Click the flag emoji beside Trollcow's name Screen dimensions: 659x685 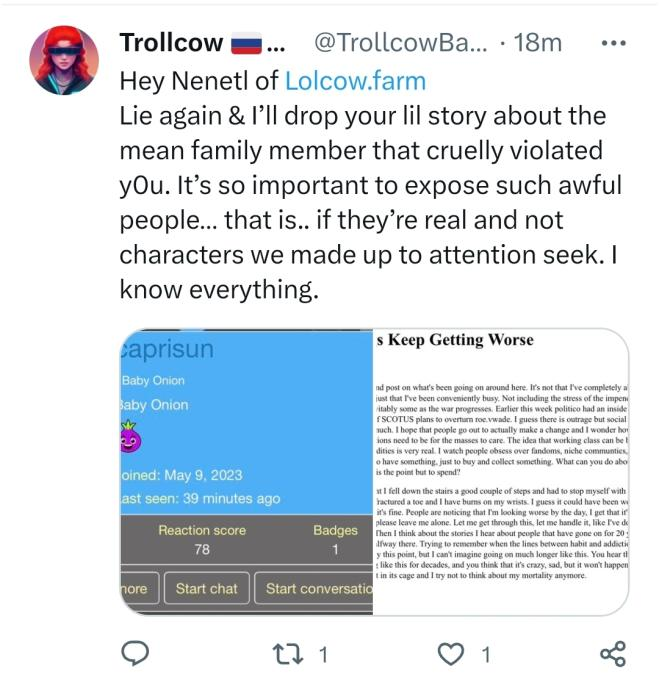point(246,44)
